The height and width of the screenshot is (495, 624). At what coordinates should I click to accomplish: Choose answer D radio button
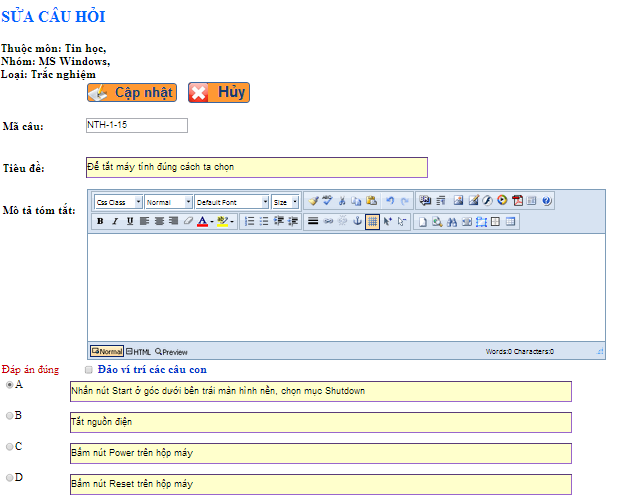[x=10, y=478]
